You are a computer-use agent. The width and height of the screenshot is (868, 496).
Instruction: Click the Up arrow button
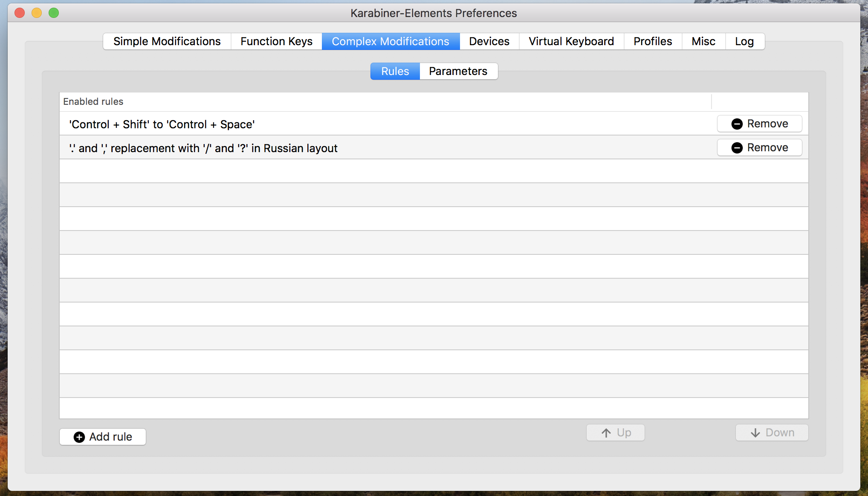[616, 433]
